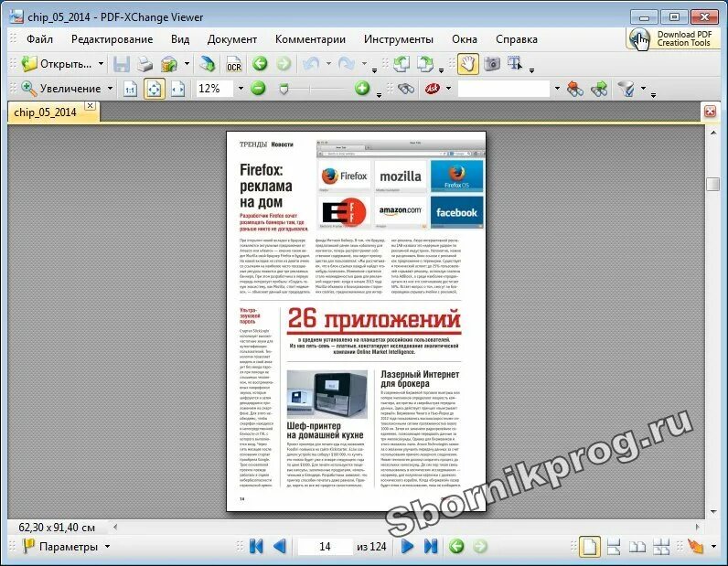Open zoom percentage dropdown list
Image resolution: width=728 pixels, height=566 pixels.
(x=241, y=88)
